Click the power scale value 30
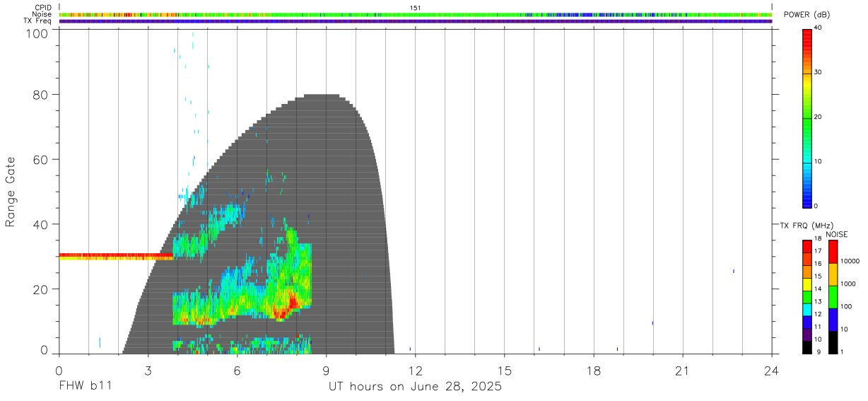 [x=819, y=73]
